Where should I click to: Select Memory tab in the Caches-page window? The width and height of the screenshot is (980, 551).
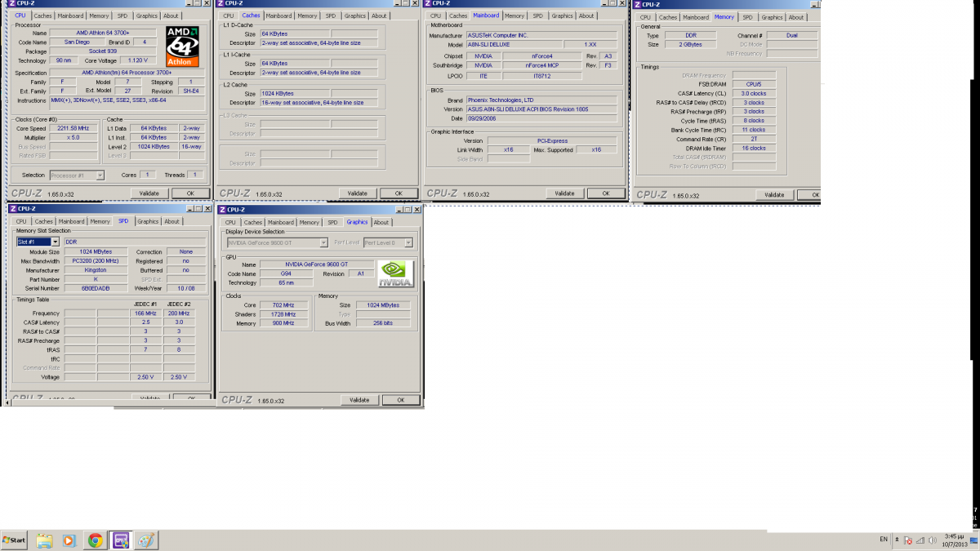307,16
